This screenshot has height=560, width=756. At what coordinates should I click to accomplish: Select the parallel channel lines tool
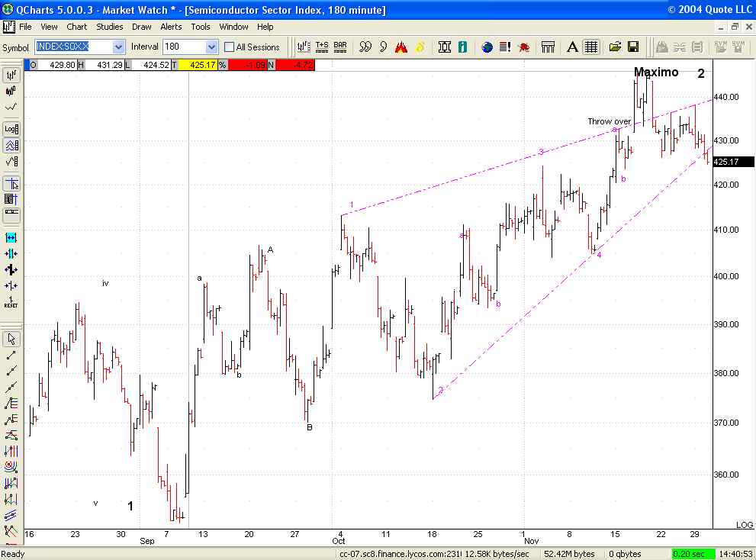pyautogui.click(x=11, y=515)
